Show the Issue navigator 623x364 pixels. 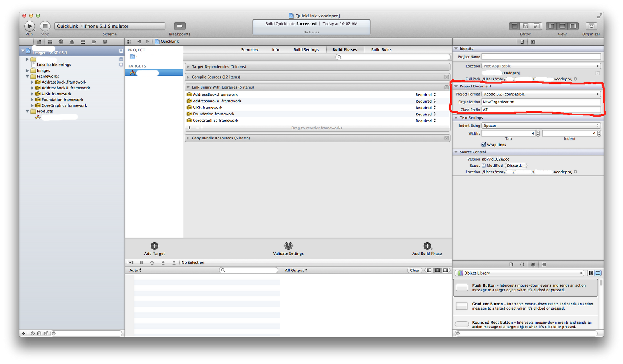(x=72, y=42)
